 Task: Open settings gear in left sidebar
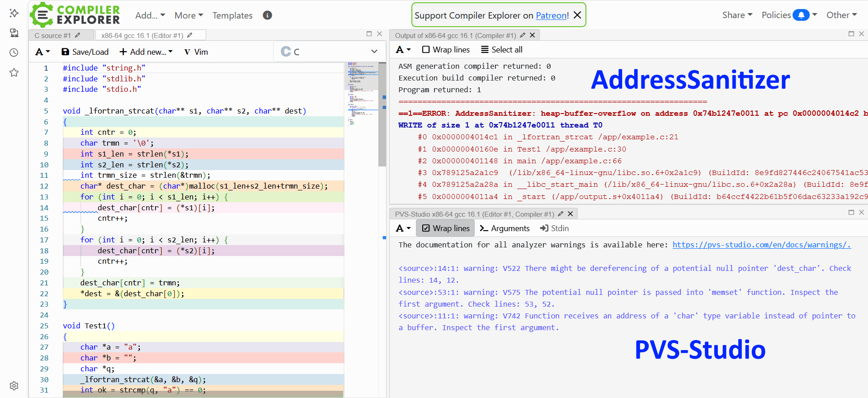[14, 386]
